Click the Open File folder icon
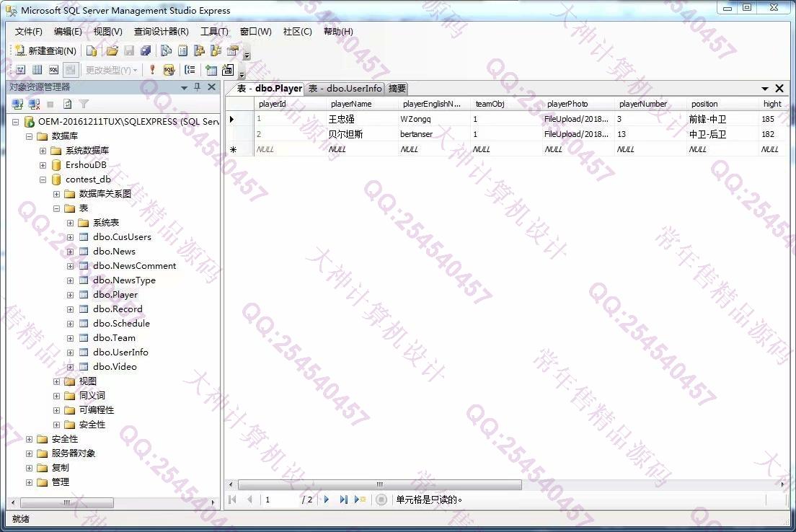796x532 pixels. (112, 50)
